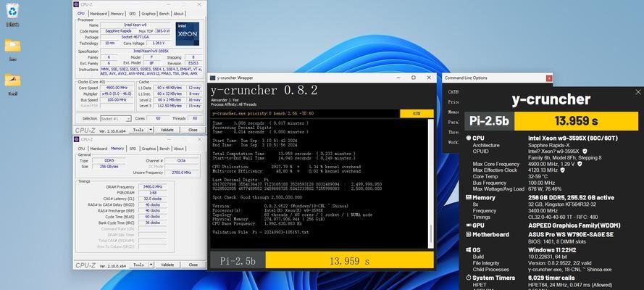
Task: Click verified shield beside CPUID w9-3595X
Action: (x=585, y=151)
